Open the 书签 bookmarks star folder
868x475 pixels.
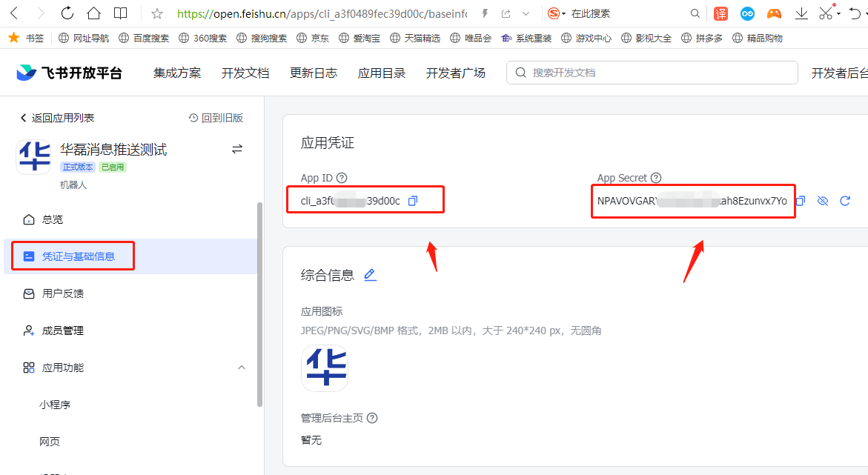26,39
